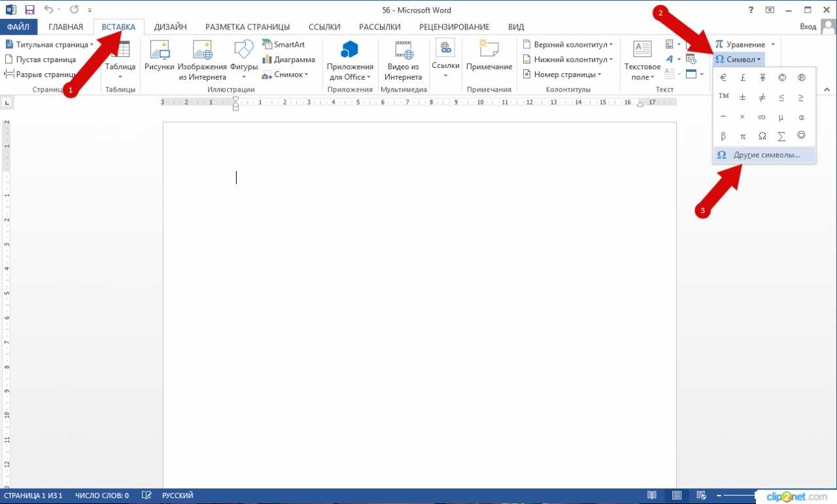Open the Уравнение equation dropdown arrow
The width and height of the screenshot is (837, 504).
(773, 44)
